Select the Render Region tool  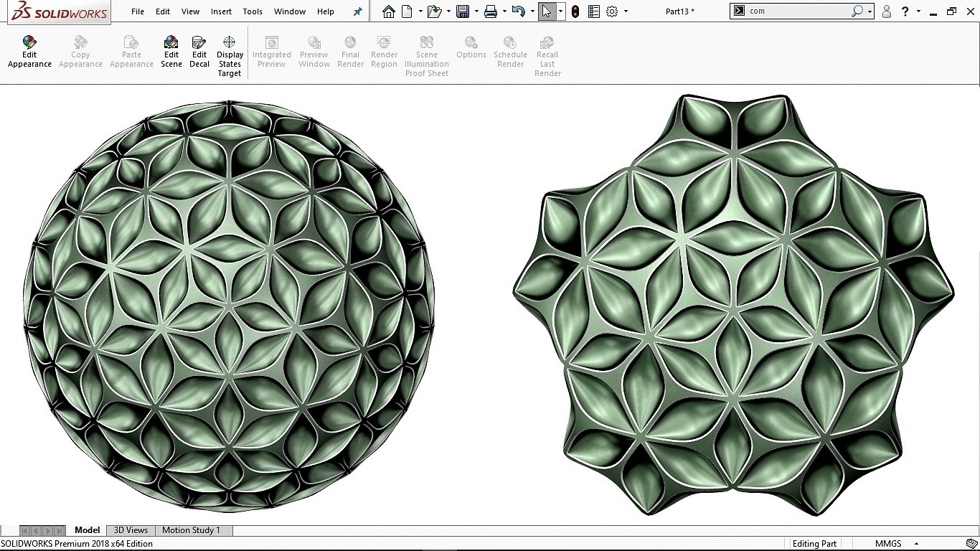[x=384, y=52]
